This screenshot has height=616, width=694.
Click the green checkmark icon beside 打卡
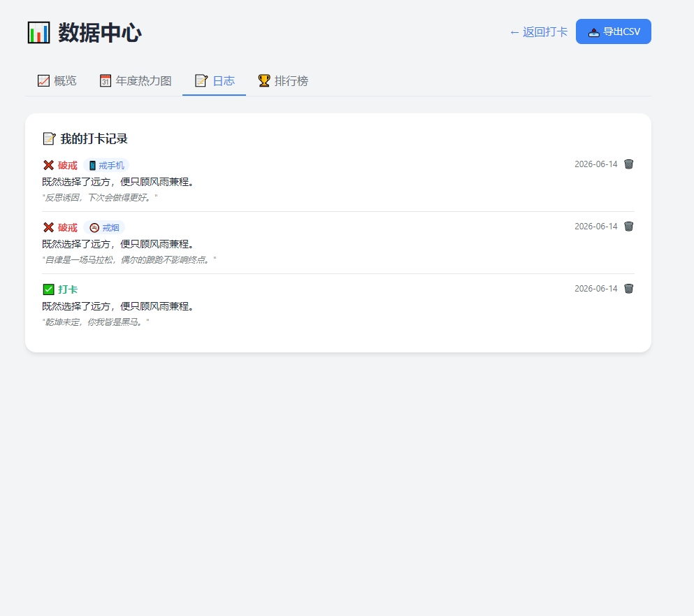click(x=48, y=289)
